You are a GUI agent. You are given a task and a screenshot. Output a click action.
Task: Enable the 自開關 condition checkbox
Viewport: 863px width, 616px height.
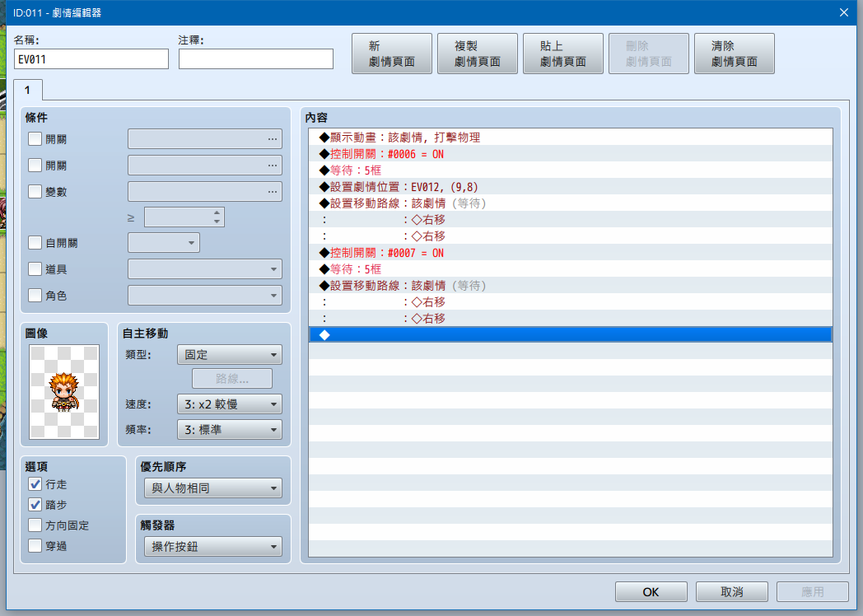[35, 242]
